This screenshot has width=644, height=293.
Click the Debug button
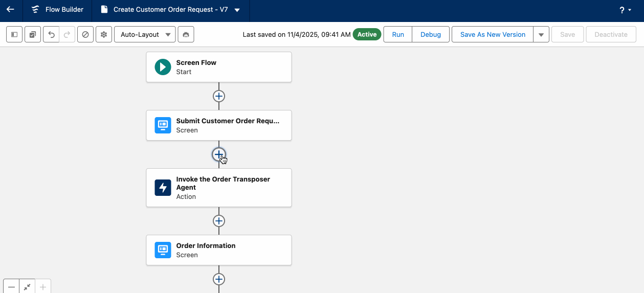pos(431,35)
